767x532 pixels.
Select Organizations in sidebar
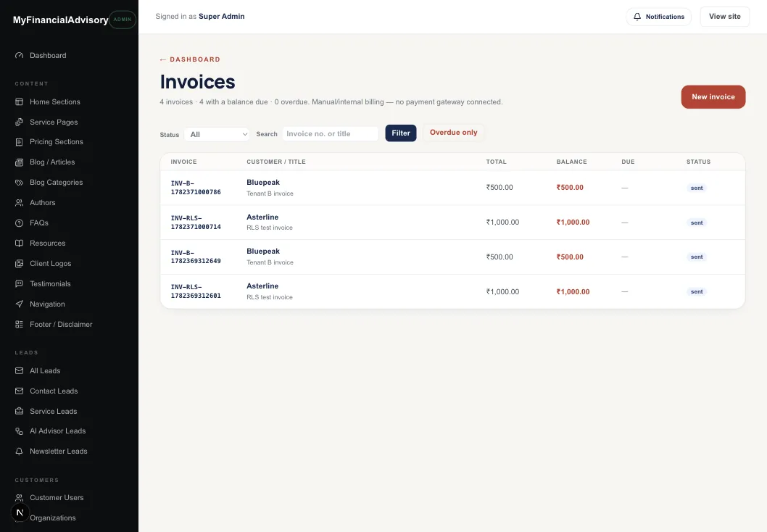point(53,518)
